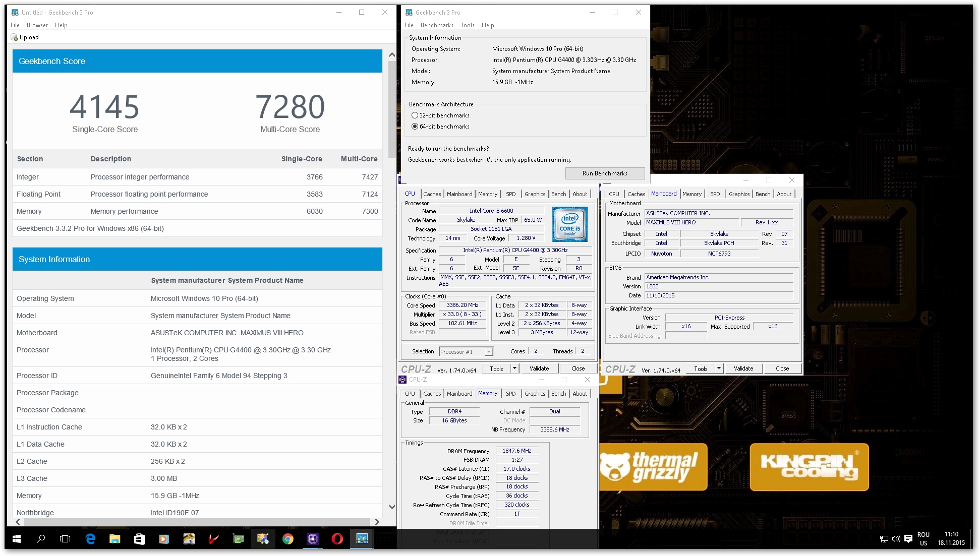Open Action Center notifications icon

(x=908, y=539)
